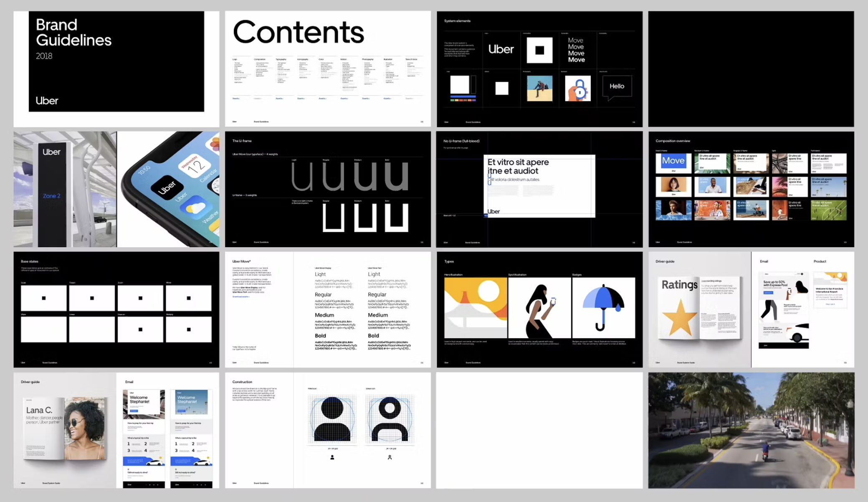
Task: Click the blue umbrella badge illustration
Action: pos(603,307)
